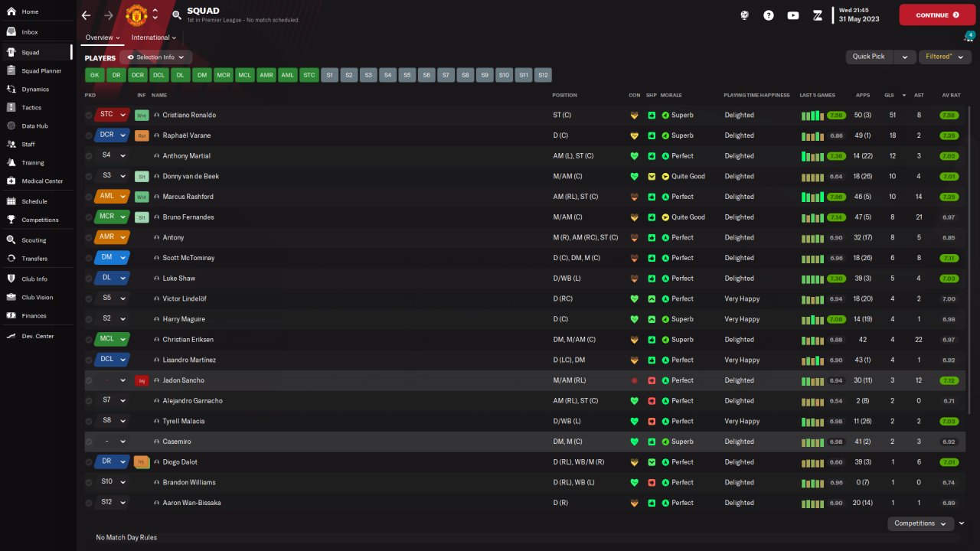Tick the selection circle for Casemiro
This screenshot has width=980, height=551.
89,442
